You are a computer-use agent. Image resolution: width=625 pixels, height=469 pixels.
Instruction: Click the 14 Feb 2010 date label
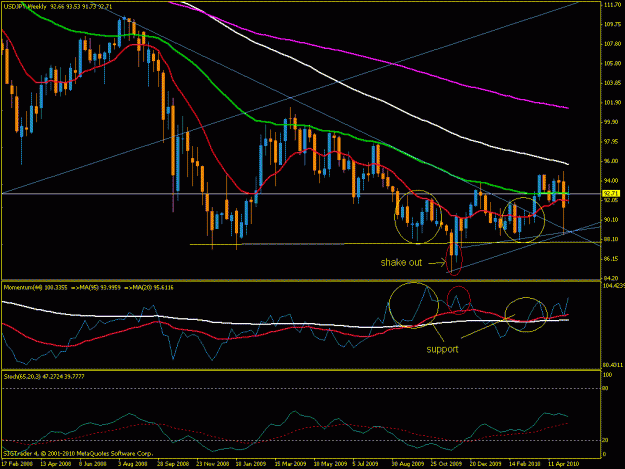[524, 464]
